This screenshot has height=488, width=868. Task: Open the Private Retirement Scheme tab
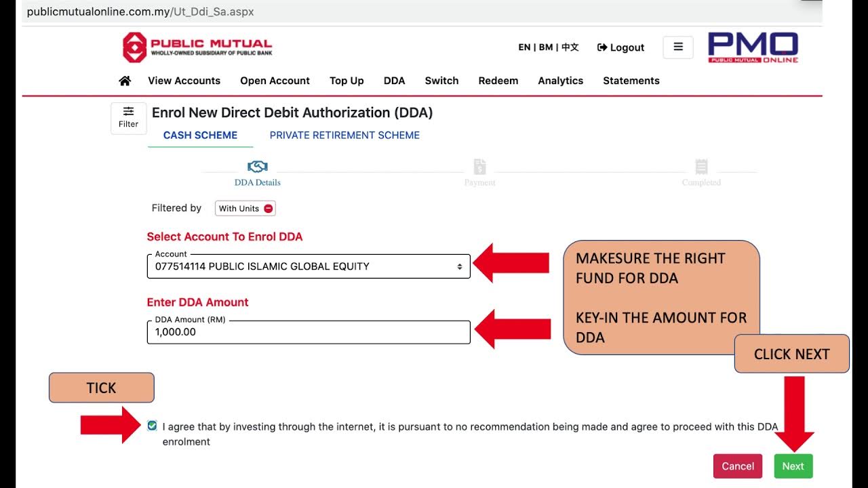point(344,135)
